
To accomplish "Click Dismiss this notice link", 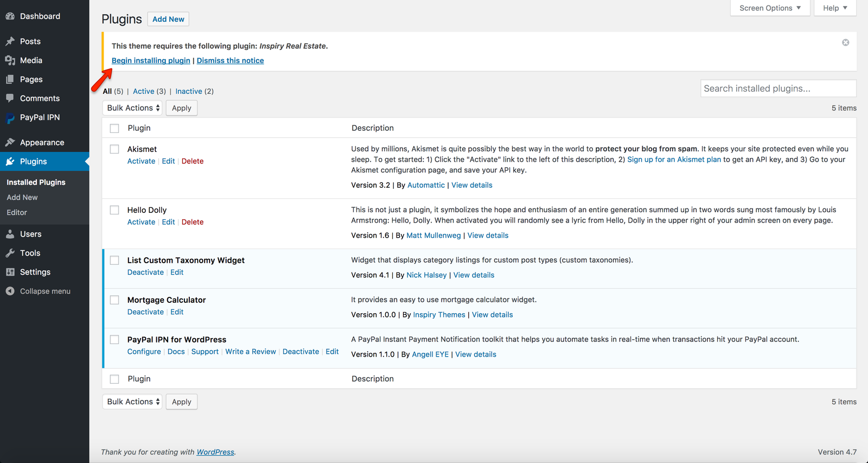I will [x=231, y=61].
